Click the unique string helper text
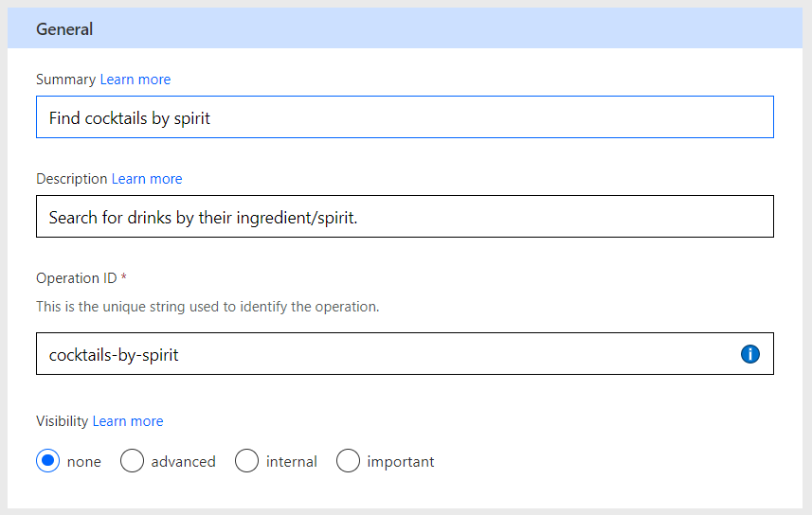This screenshot has height=515, width=812. pos(208,307)
